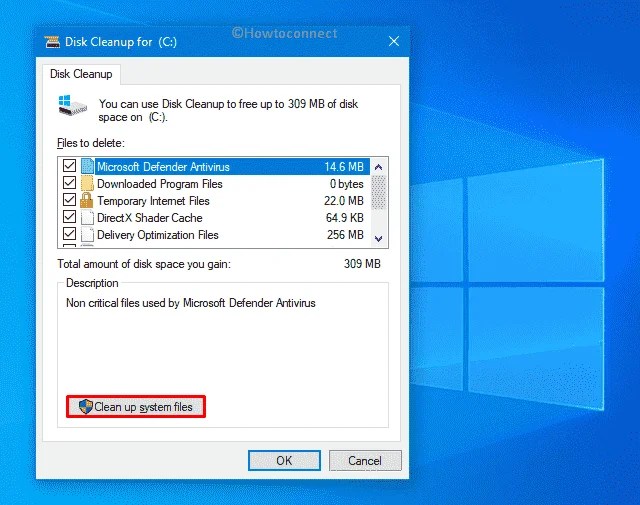Click the Cancel button
Viewport: 640px width, 505px height.
point(365,461)
